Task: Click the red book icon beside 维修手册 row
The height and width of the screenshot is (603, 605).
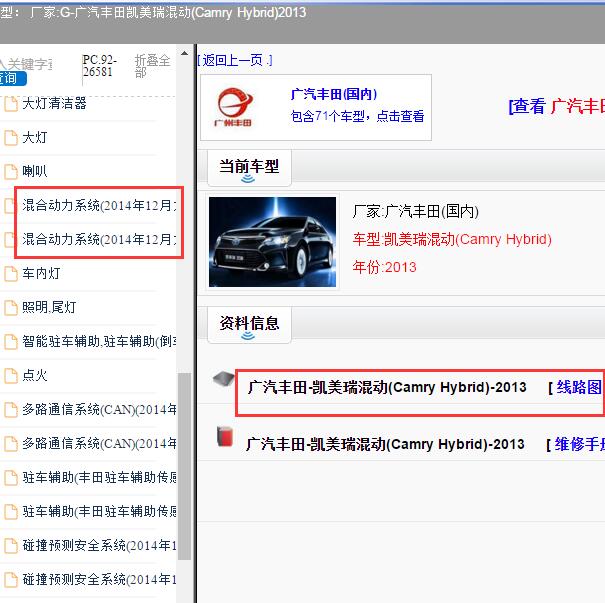Action: tap(225, 437)
